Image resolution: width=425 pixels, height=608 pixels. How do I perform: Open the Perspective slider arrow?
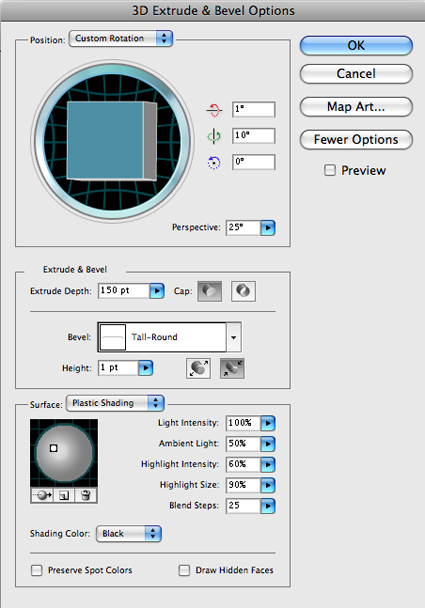[x=268, y=228]
